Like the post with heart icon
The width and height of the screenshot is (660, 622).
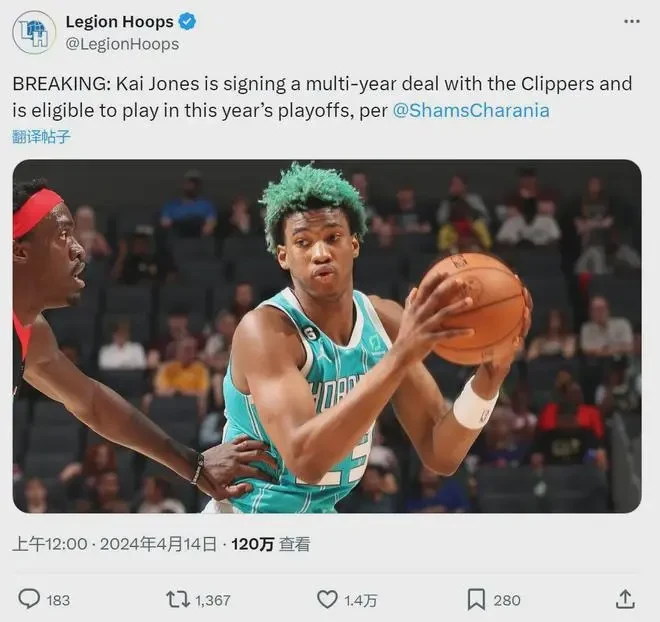coord(327,599)
